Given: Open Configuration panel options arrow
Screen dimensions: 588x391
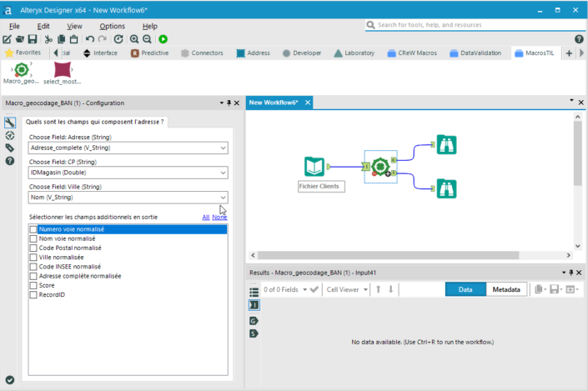Looking at the screenshot, I should pyautogui.click(x=222, y=103).
